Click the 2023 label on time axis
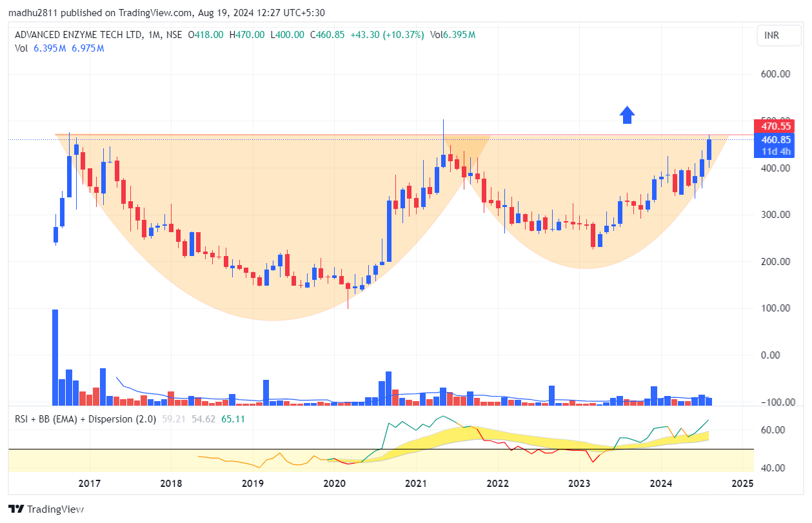Image resolution: width=812 pixels, height=523 pixels. 579,483
